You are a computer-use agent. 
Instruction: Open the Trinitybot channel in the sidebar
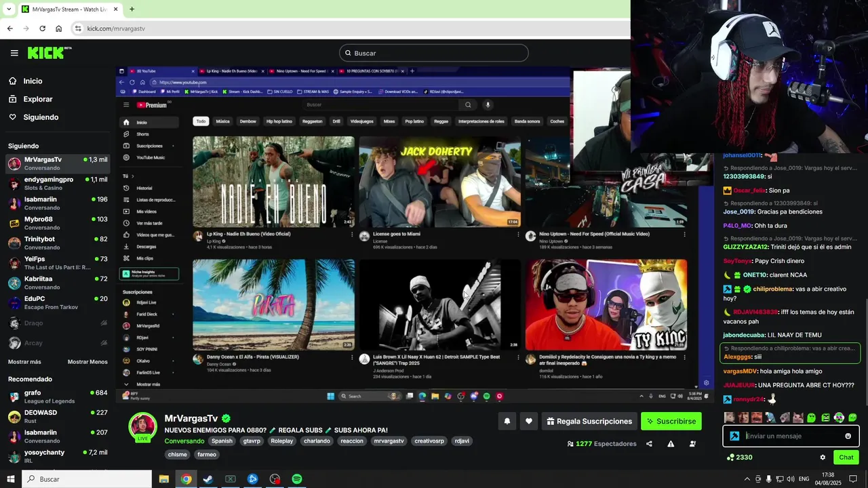[58, 243]
